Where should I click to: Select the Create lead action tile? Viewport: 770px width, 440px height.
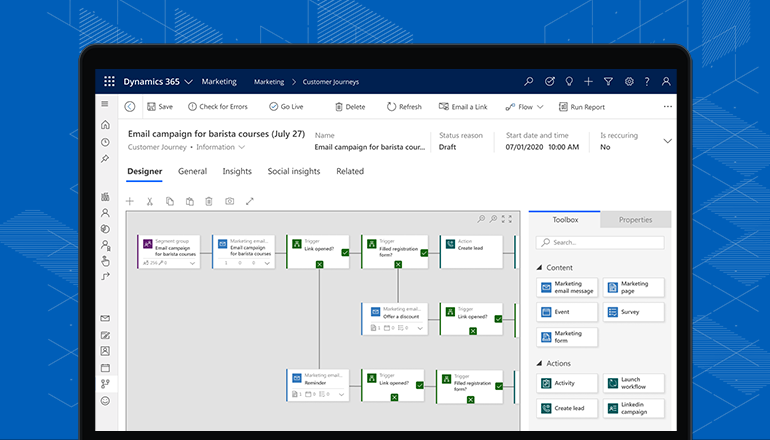click(x=567, y=409)
